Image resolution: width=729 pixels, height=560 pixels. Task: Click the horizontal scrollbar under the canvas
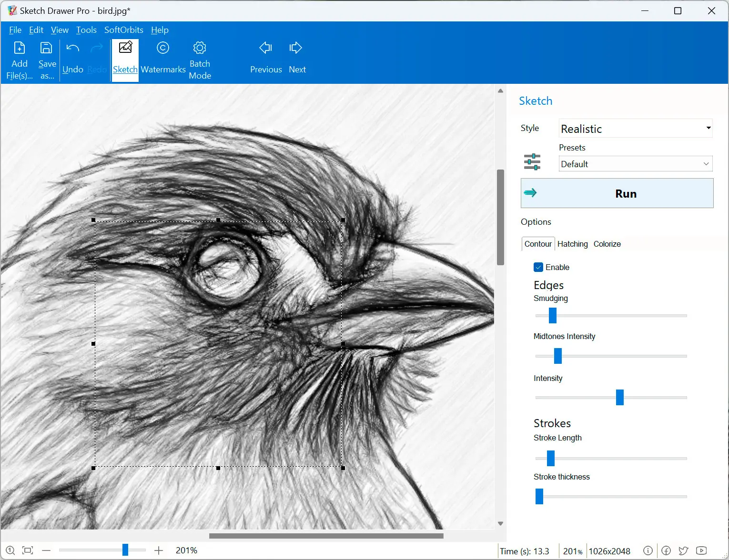click(x=326, y=536)
